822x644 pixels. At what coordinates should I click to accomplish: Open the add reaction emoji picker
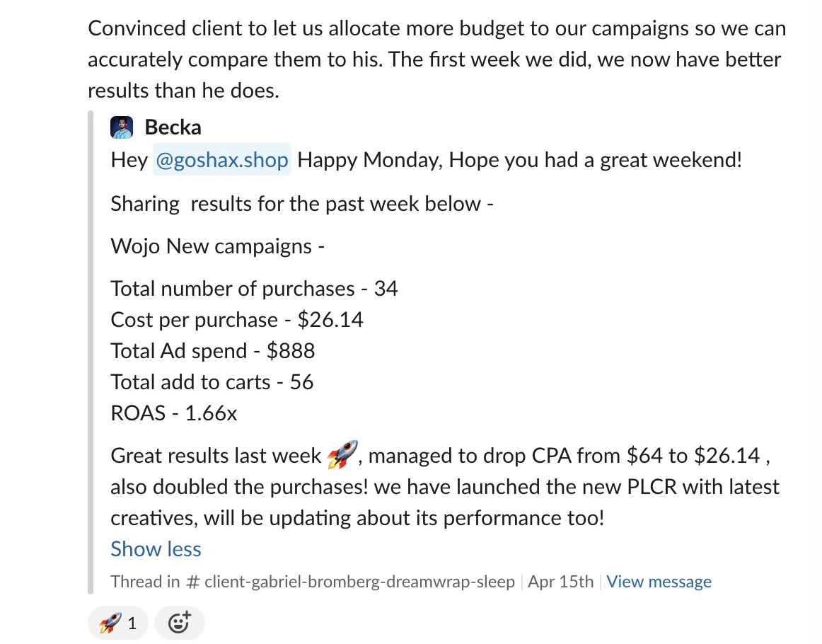click(x=179, y=623)
